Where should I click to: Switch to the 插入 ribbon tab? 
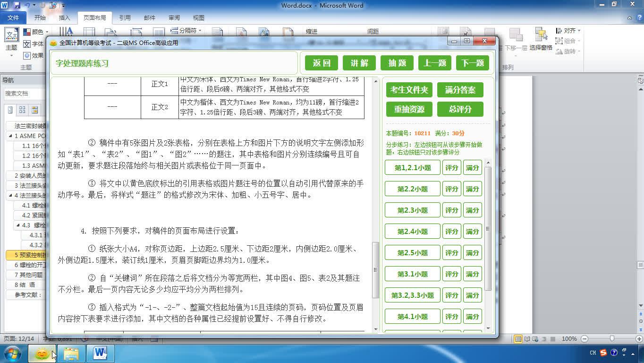[64, 18]
